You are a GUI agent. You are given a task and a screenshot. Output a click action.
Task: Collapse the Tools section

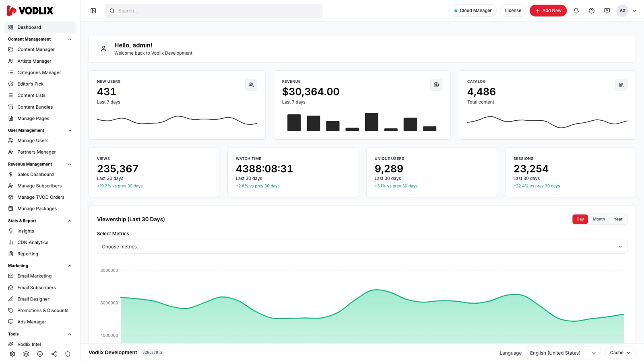pyautogui.click(x=70, y=334)
